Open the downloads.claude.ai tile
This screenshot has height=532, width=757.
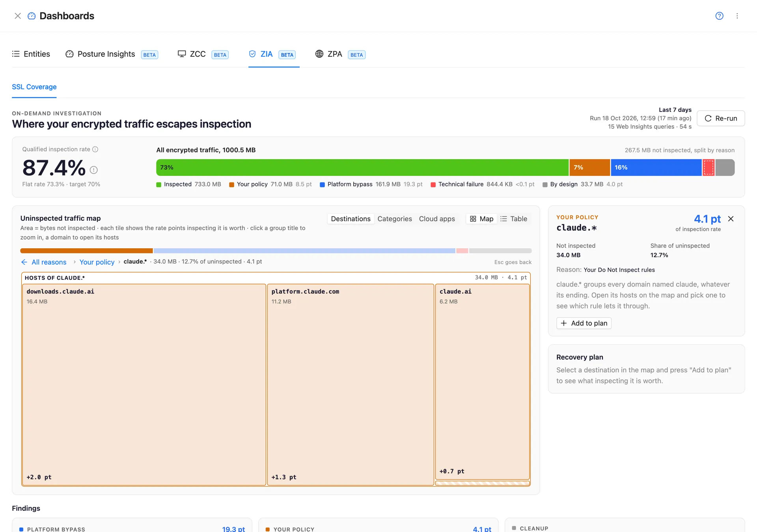(x=144, y=385)
